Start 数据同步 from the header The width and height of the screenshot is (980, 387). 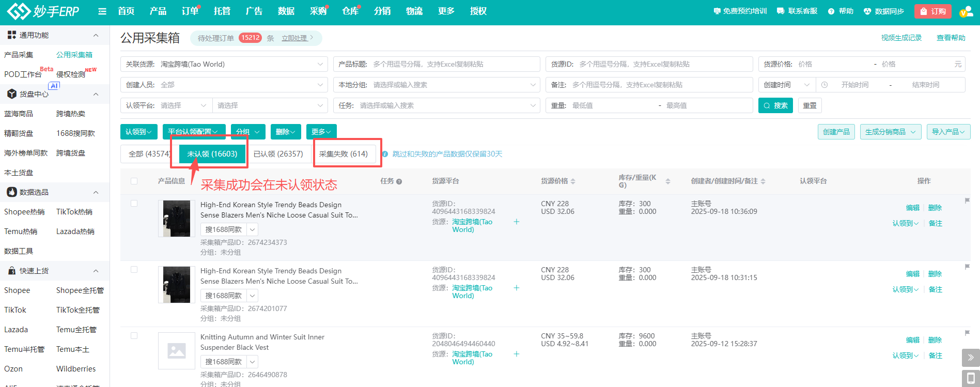pos(884,11)
